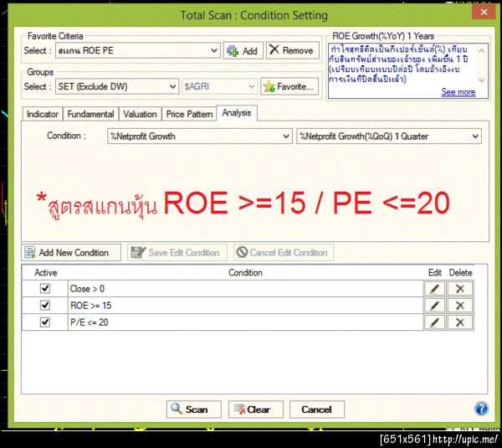Switch to the Fundamental tab
Image resolution: width=502 pixels, height=448 pixels.
90,114
